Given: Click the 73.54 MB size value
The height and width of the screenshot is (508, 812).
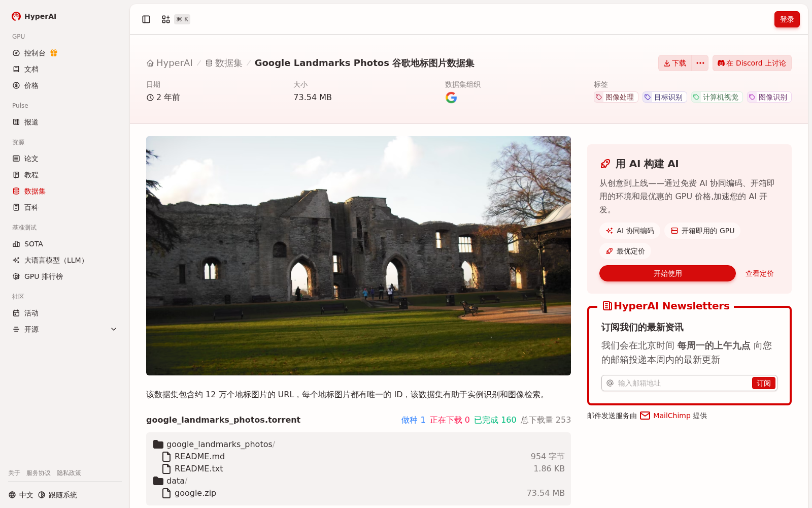Looking at the screenshot, I should [x=313, y=97].
